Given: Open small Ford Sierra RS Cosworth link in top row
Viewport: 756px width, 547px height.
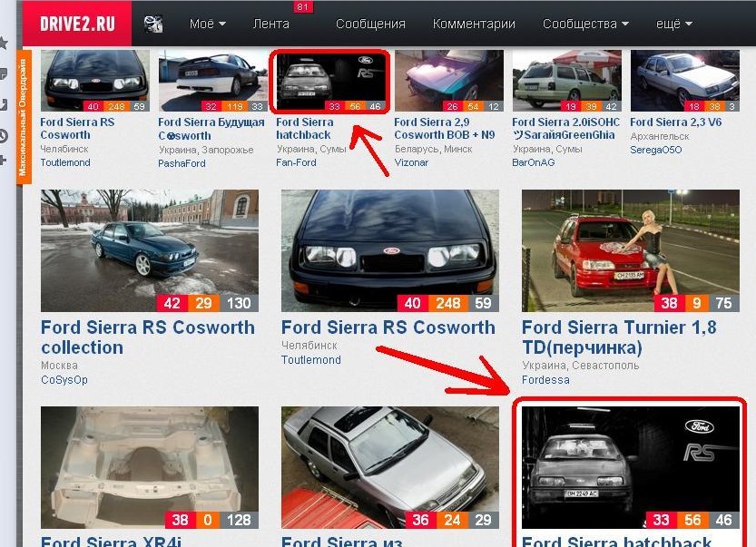Looking at the screenshot, I should point(77,129).
